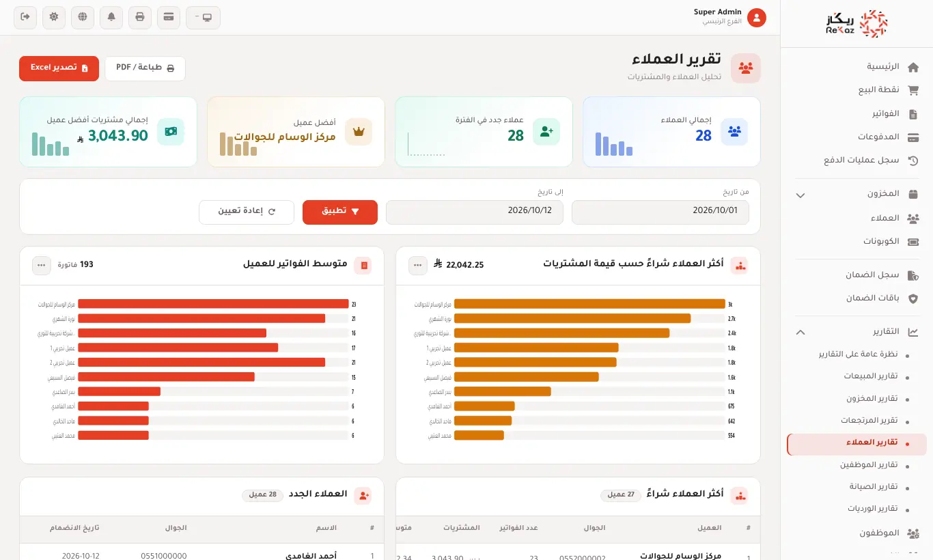Apply the date filter with تطبيق

(x=340, y=212)
